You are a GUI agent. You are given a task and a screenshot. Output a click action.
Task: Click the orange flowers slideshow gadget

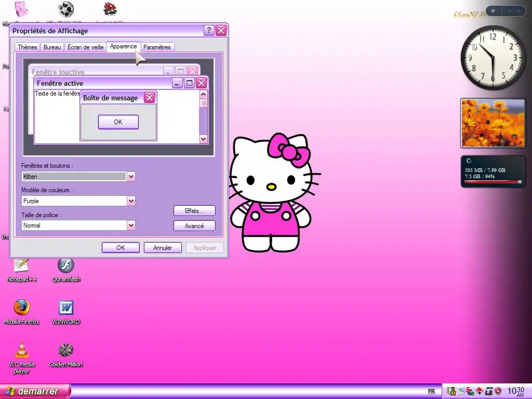(x=493, y=123)
